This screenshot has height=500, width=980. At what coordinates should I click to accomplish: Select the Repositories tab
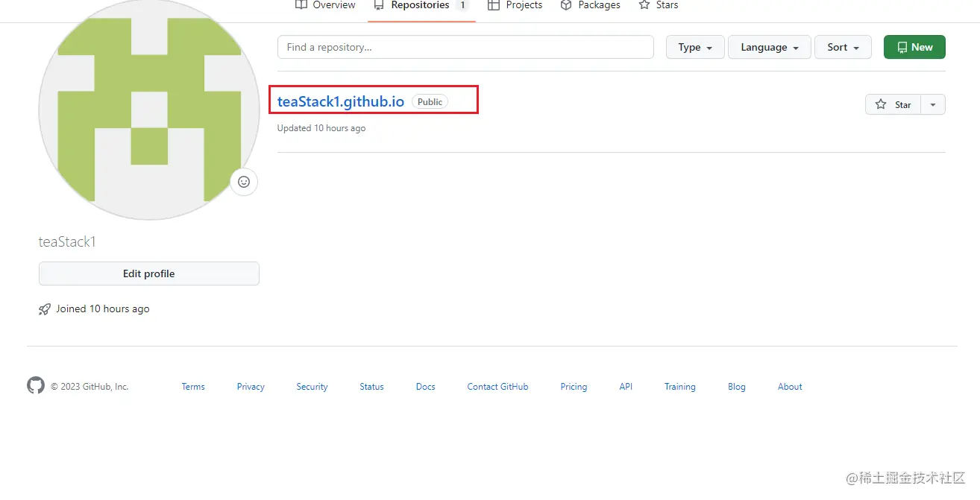[x=421, y=5]
